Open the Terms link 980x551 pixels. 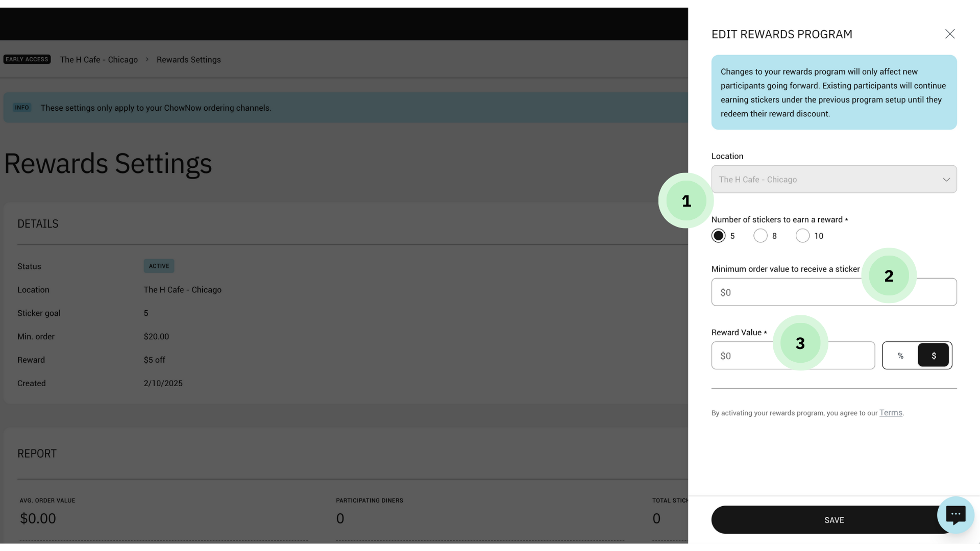tap(890, 413)
